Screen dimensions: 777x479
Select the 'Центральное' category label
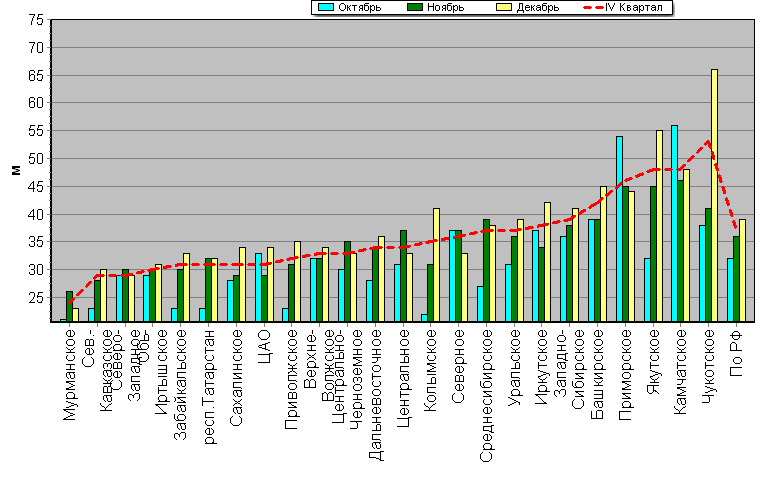[x=404, y=378]
